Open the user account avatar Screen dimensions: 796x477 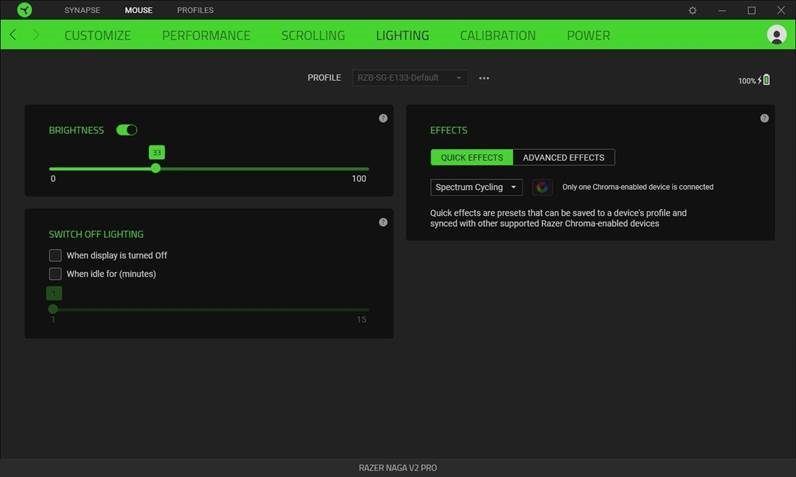click(x=776, y=35)
